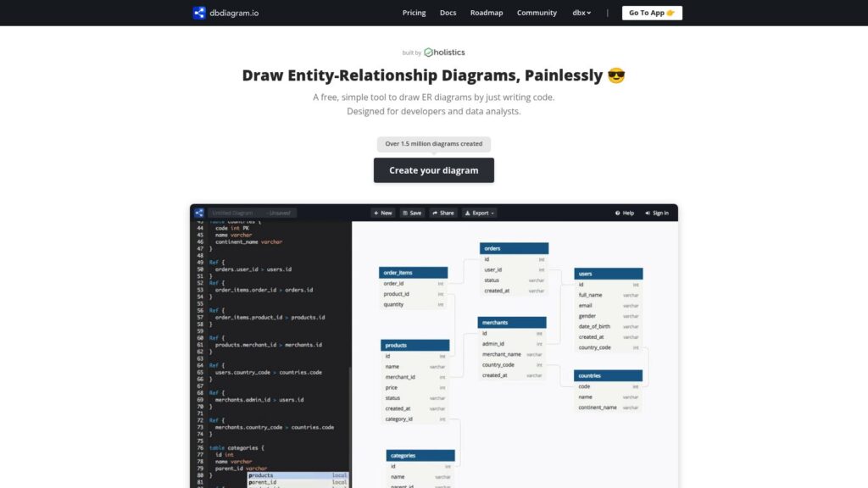The width and height of the screenshot is (868, 488).
Task: Select the merchants table header
Action: 512,323
